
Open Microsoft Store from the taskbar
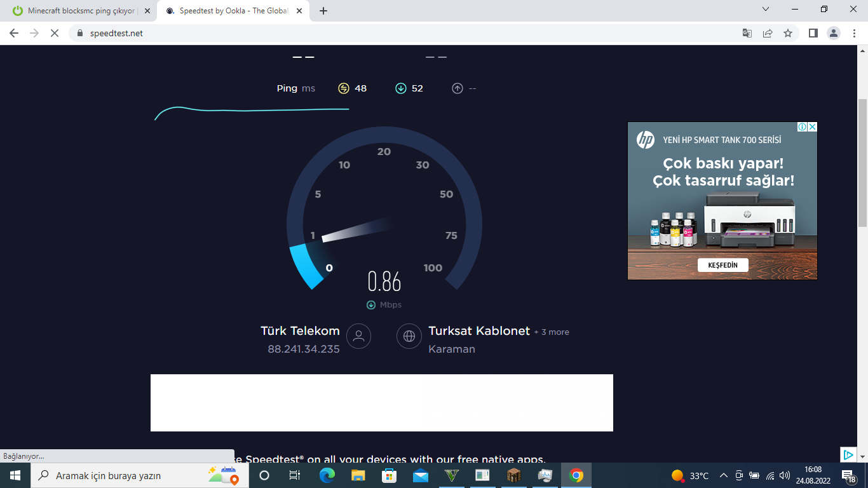389,475
